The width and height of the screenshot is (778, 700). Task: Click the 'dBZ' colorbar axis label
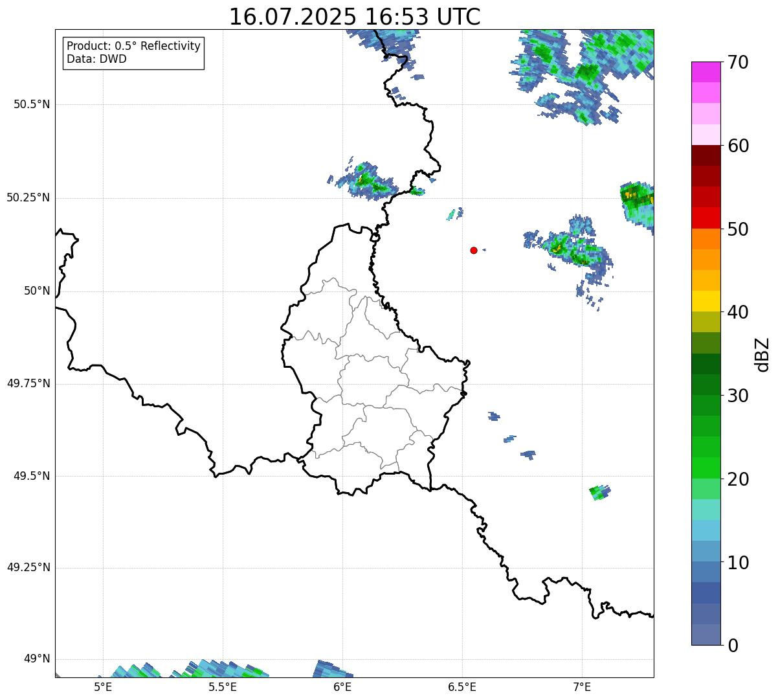pyautogui.click(x=762, y=354)
